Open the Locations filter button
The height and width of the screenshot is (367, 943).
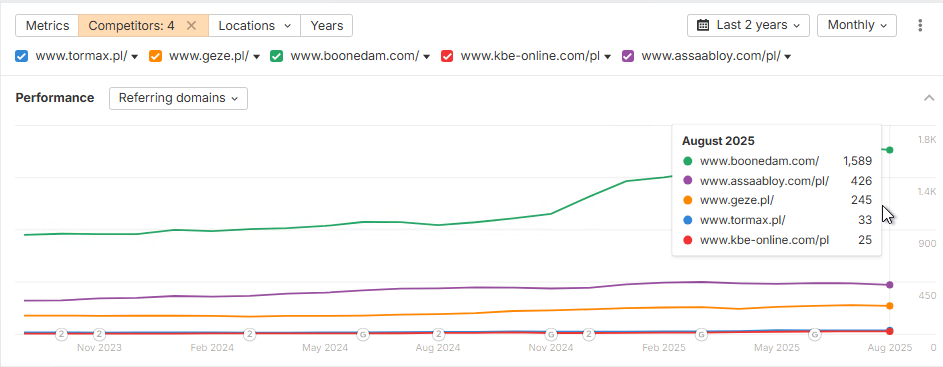tap(254, 26)
